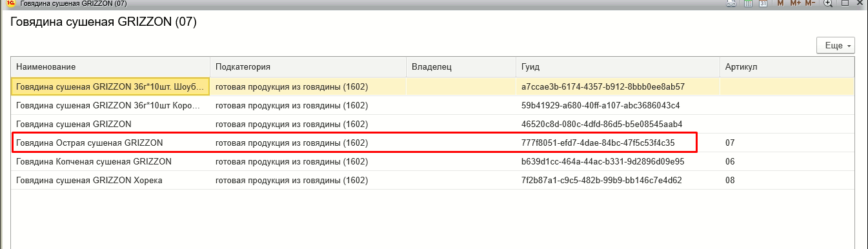
Task: Select row Говядина Копченая сушеная GRIZZON
Action: coord(432,161)
